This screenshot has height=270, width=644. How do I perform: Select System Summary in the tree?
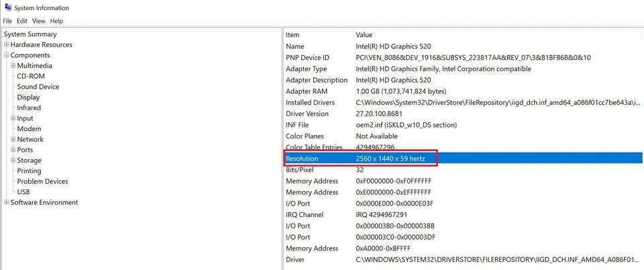[x=30, y=34]
